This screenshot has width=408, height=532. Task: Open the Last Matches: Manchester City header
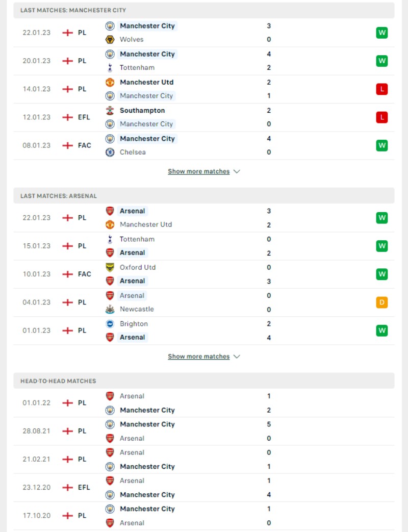pyautogui.click(x=204, y=11)
